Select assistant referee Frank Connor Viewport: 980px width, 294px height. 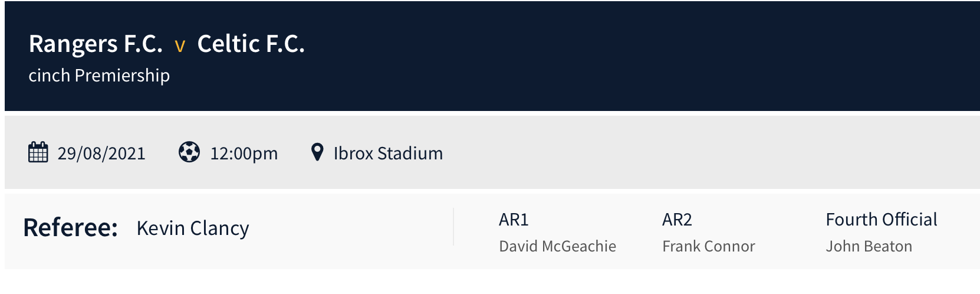(708, 246)
